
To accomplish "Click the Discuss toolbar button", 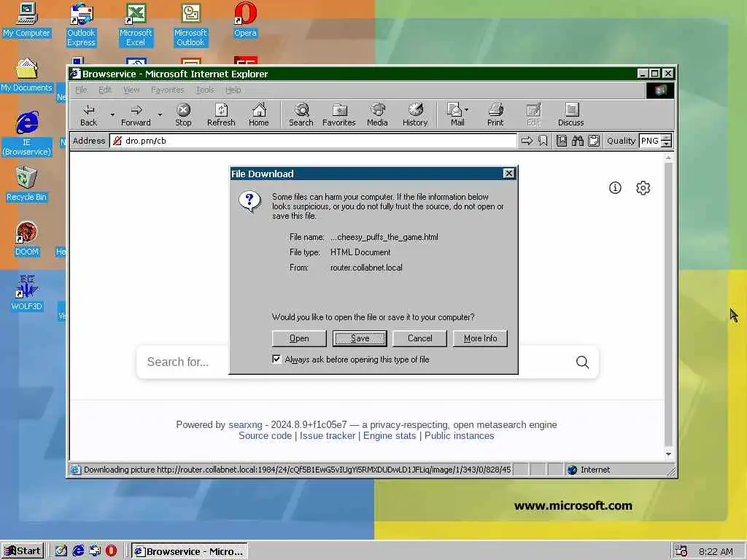I will (x=570, y=114).
